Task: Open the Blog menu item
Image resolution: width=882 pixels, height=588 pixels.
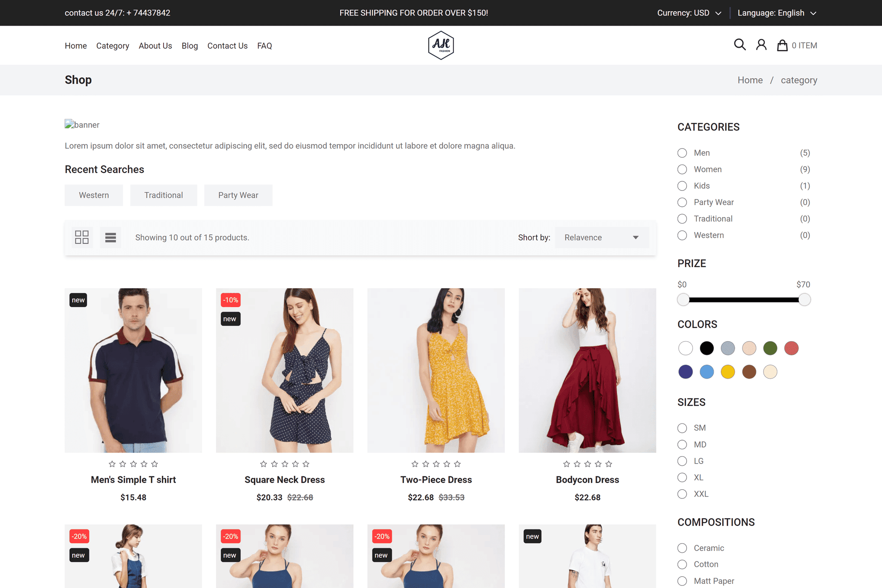Action: coord(189,46)
